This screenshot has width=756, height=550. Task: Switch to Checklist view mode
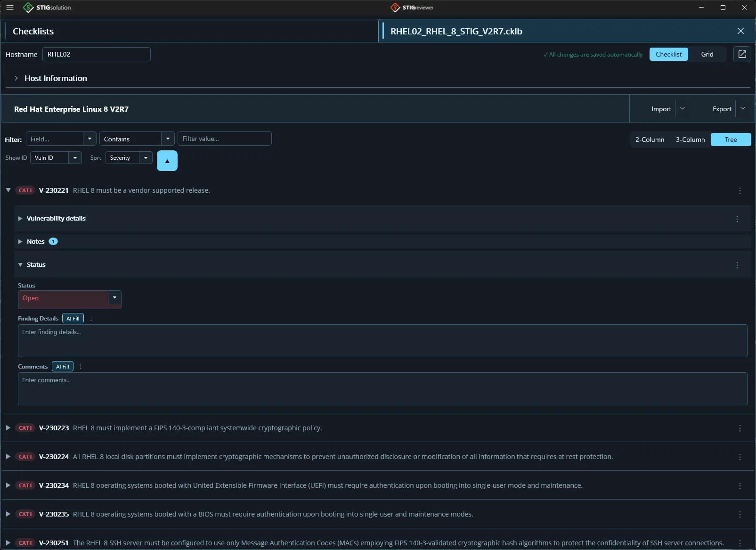(668, 54)
